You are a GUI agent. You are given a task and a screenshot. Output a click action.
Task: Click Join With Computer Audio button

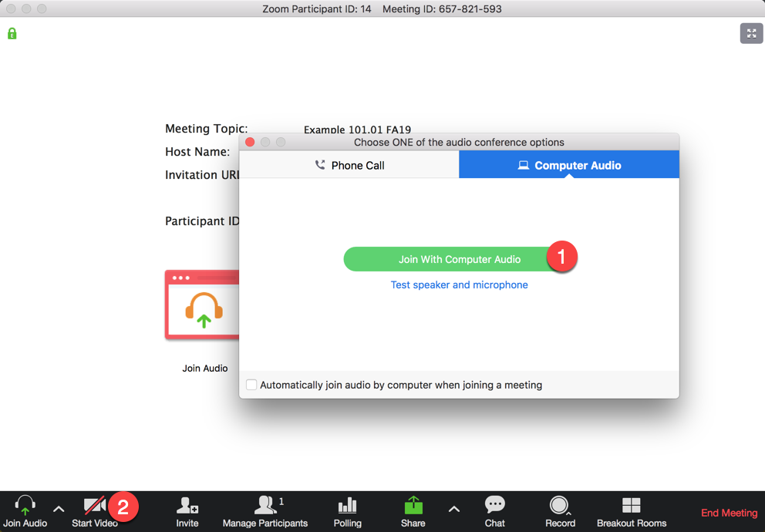459,259
